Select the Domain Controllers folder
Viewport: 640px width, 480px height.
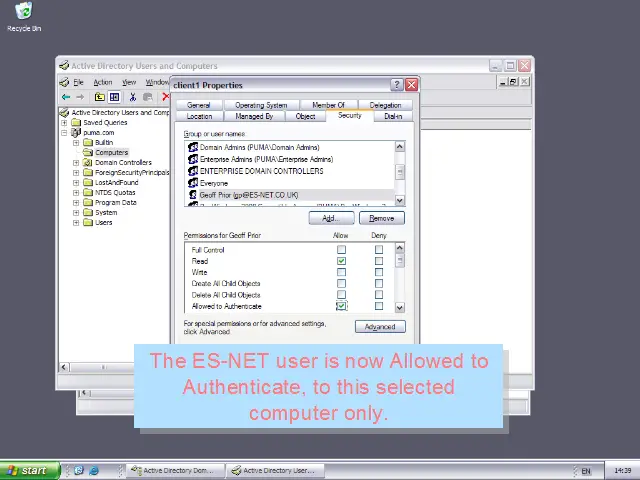click(123, 162)
